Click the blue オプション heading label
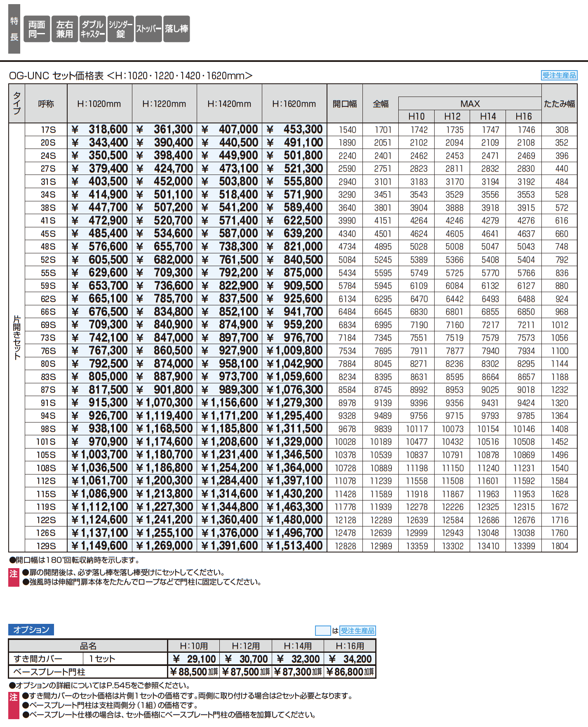 (x=31, y=630)
